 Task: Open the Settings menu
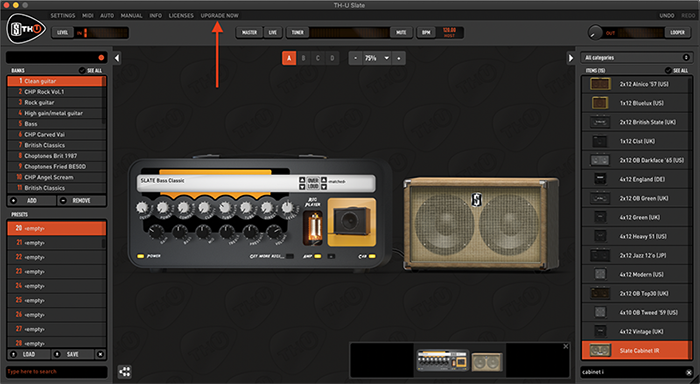click(x=63, y=16)
